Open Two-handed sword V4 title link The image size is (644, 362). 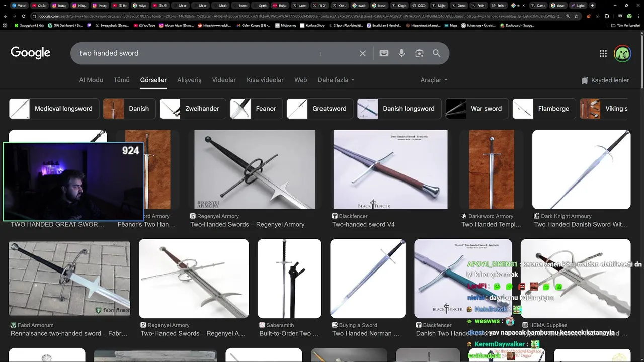click(363, 225)
